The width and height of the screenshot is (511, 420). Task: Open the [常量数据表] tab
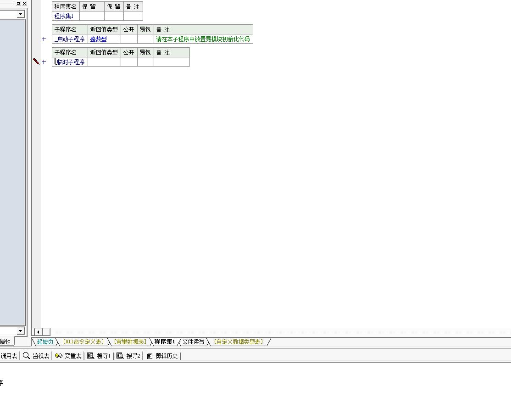[130, 342]
